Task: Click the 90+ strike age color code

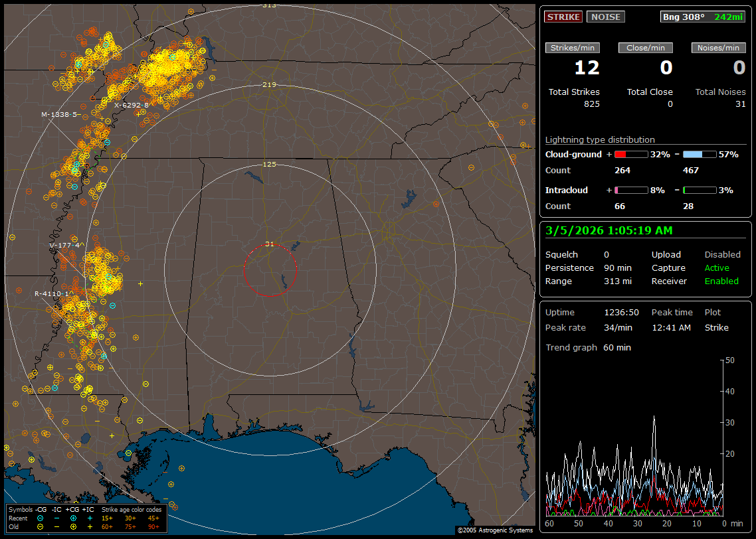Action: pos(153,526)
